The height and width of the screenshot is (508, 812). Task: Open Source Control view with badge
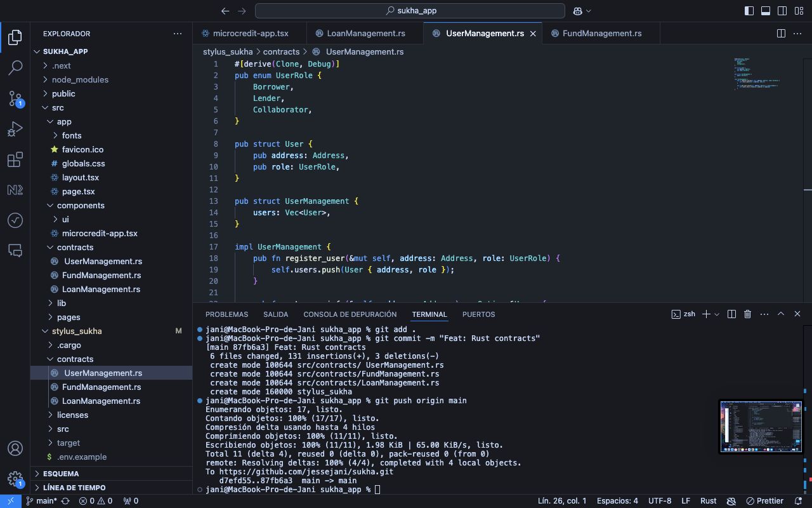15,98
